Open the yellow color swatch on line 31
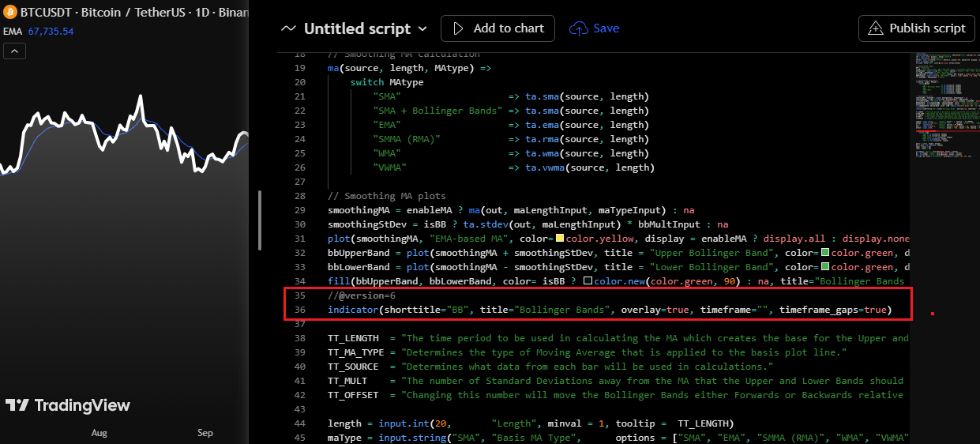 point(560,239)
